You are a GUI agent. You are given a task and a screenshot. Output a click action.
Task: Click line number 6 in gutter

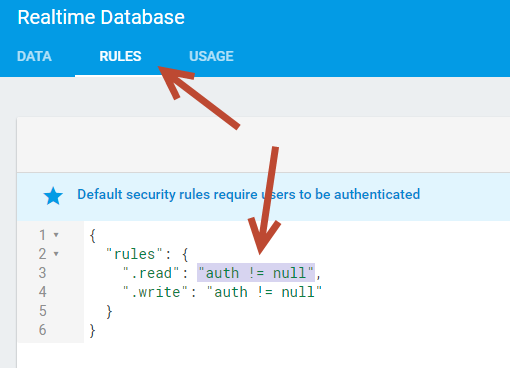pyautogui.click(x=42, y=330)
